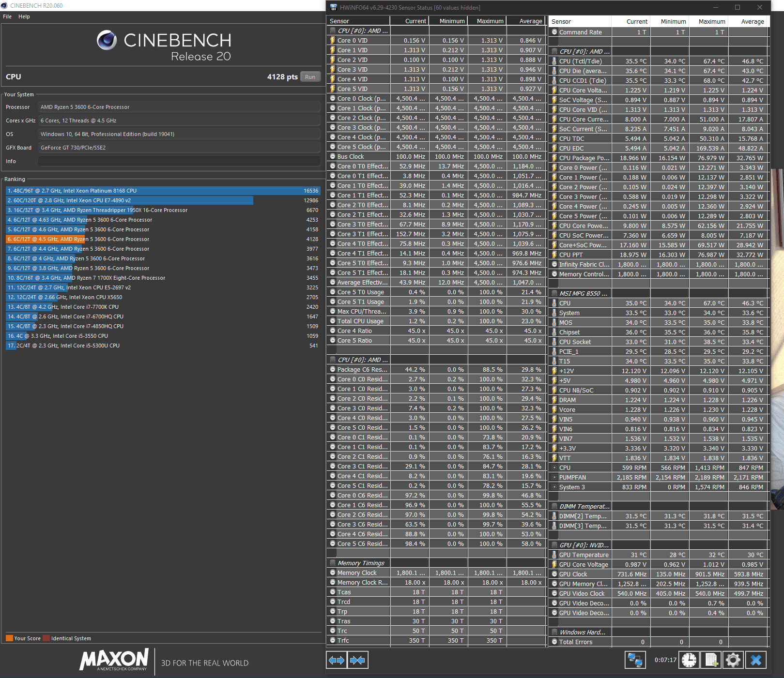Viewport: 784px width, 678px height.
Task: Click the Memory Clock circle icon
Action: pyautogui.click(x=333, y=573)
